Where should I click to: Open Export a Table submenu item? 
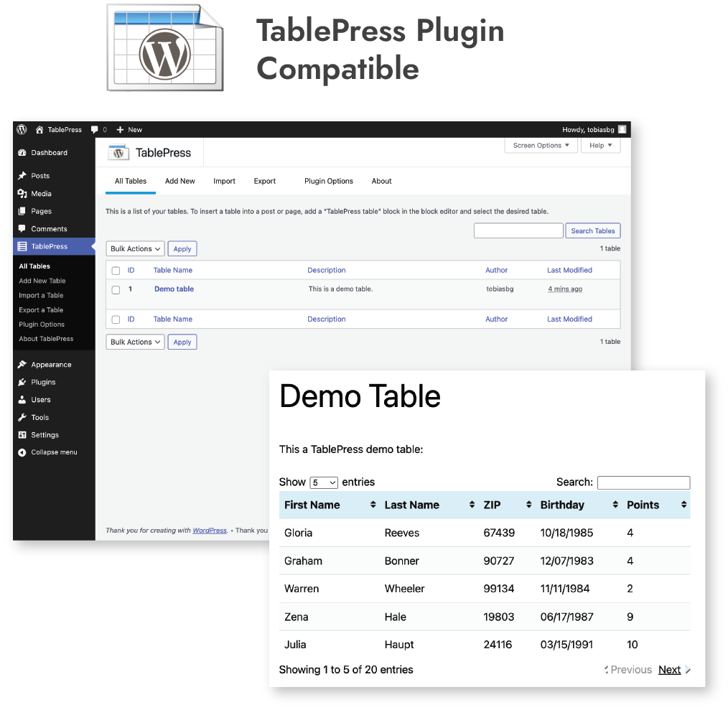coord(42,309)
